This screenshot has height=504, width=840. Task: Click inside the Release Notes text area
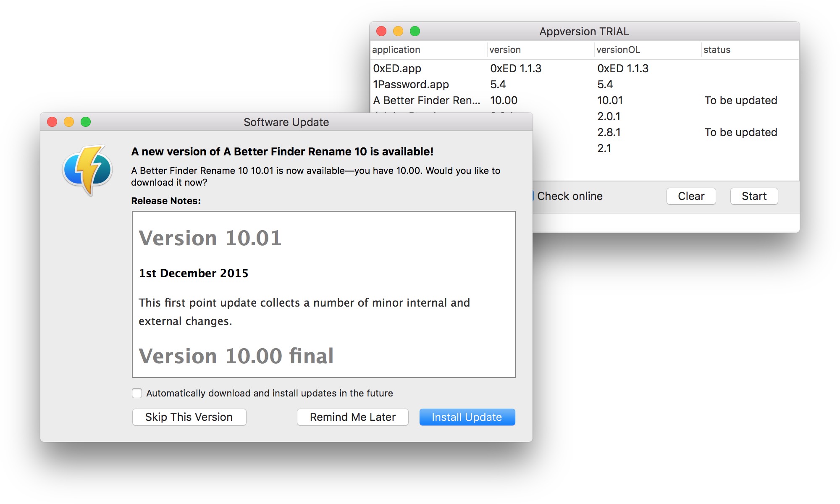coord(323,294)
